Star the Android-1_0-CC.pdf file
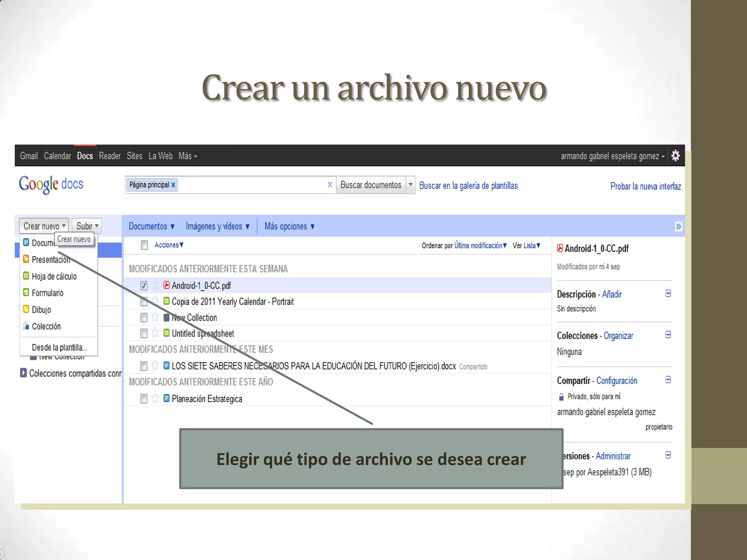The height and width of the screenshot is (560, 747). coord(155,285)
